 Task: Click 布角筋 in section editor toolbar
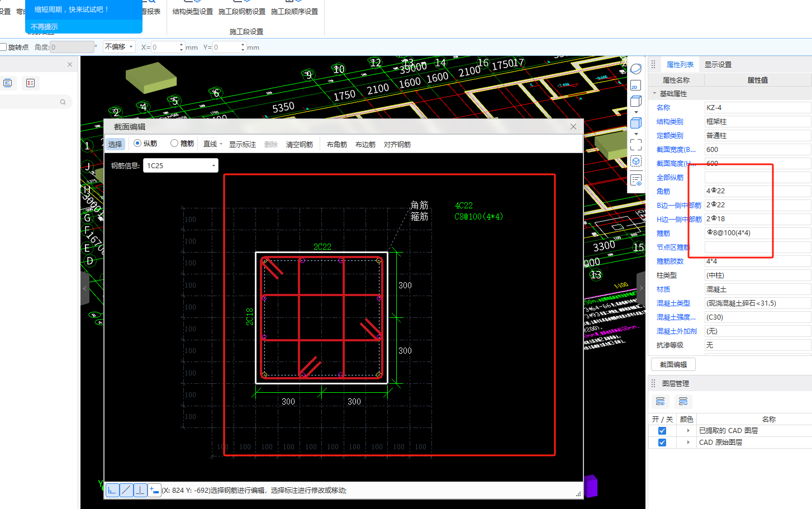[x=336, y=145]
